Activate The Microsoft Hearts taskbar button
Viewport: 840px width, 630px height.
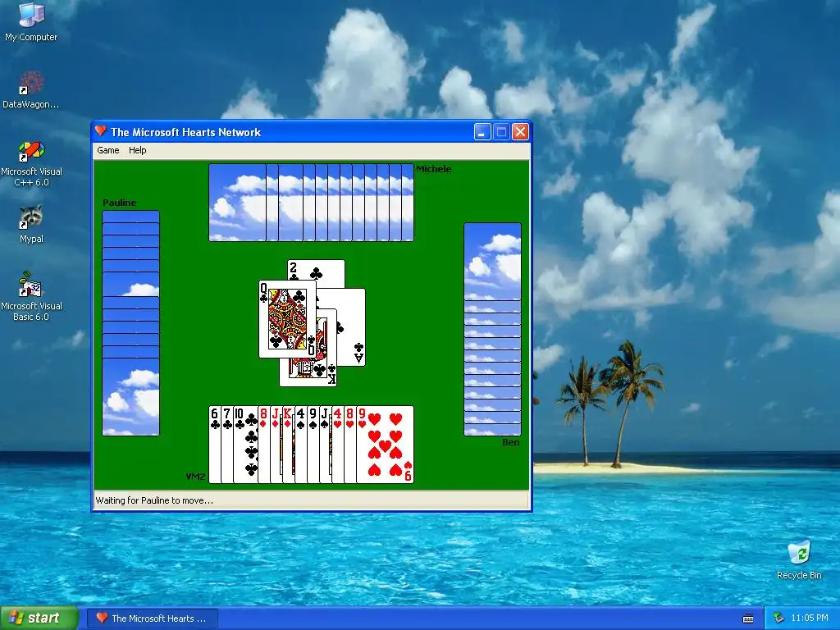point(153,619)
